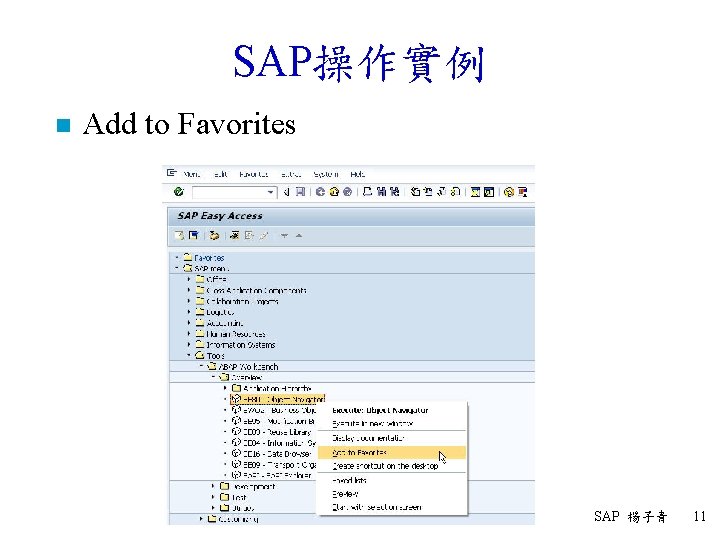Viewport: 720px width, 540px height.
Task: Click the Create New Session icon
Action: 476,192
